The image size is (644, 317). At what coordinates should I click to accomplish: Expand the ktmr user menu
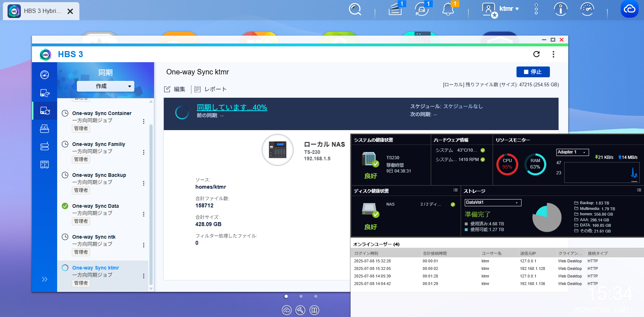(509, 9)
